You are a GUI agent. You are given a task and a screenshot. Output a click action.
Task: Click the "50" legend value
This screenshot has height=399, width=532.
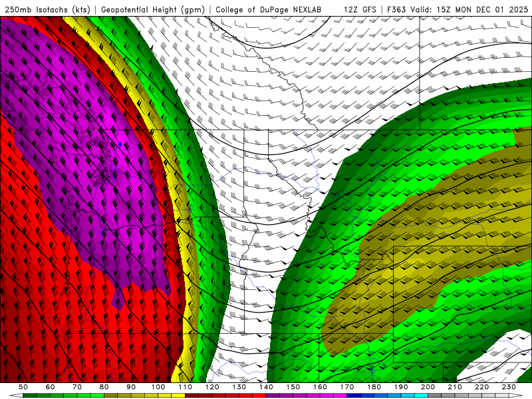[23, 387]
